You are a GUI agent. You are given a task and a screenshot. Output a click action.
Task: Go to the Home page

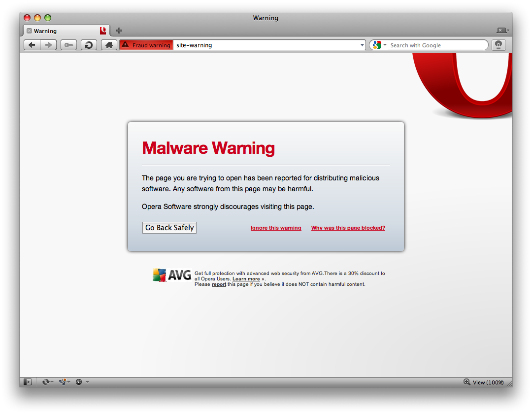pyautogui.click(x=109, y=45)
